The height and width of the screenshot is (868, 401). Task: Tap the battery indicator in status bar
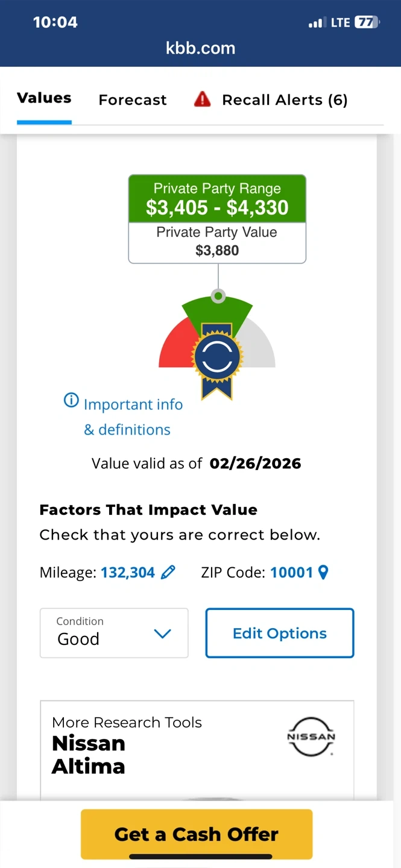[367, 22]
